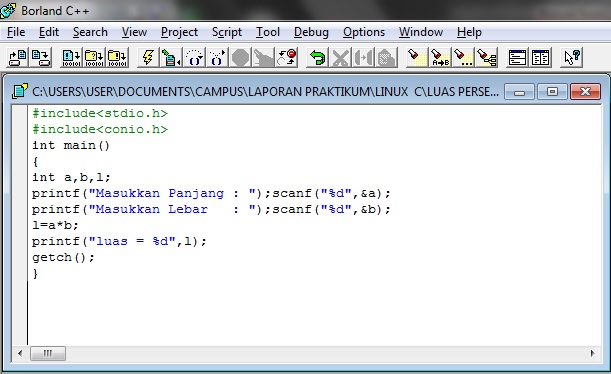Open the View menu
Screen dimensions: 611x374
(134, 32)
